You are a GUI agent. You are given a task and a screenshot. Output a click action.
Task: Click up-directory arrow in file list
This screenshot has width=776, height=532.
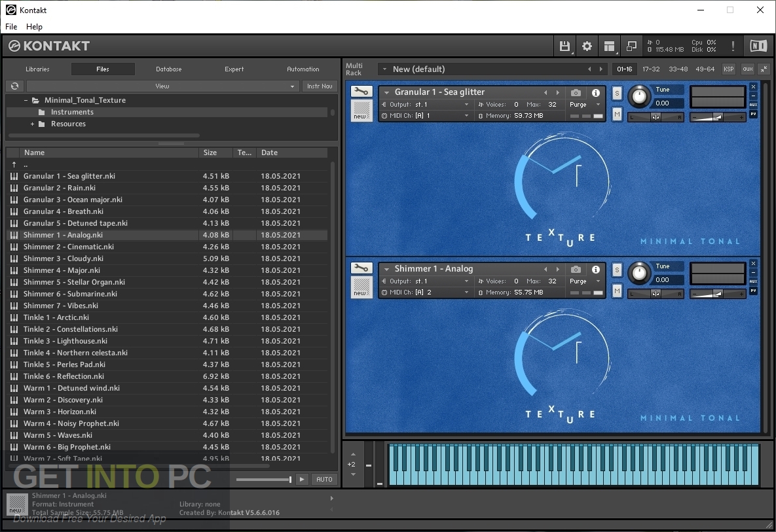click(x=14, y=164)
